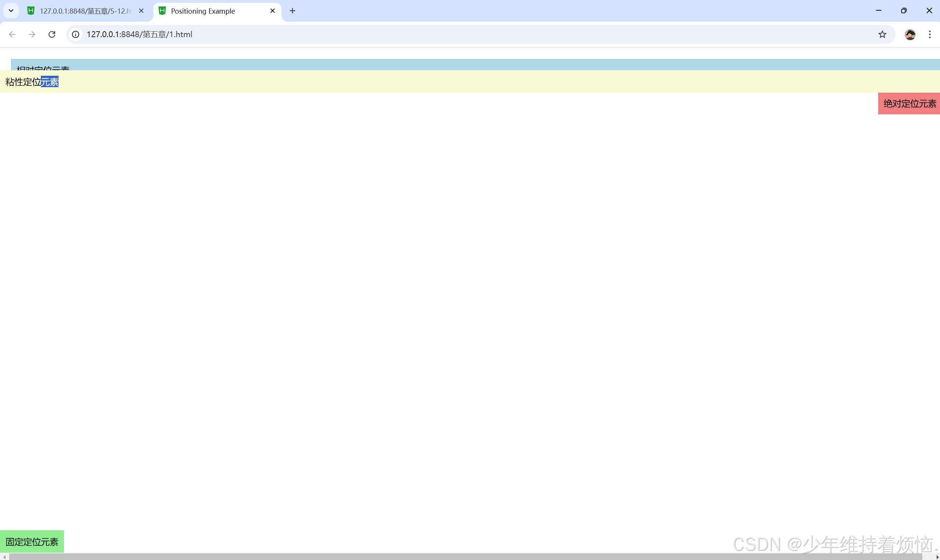Click the red 绝对定位元素 box
The image size is (940, 560).
(x=909, y=103)
